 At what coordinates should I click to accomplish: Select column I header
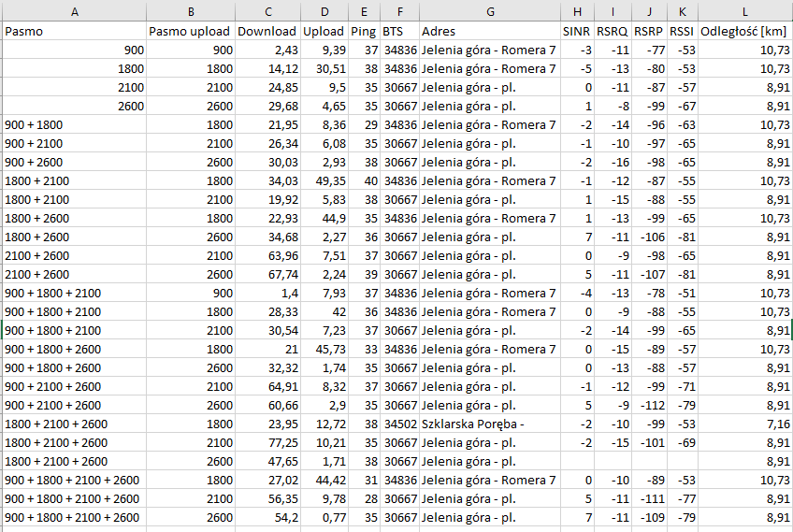[x=613, y=11]
